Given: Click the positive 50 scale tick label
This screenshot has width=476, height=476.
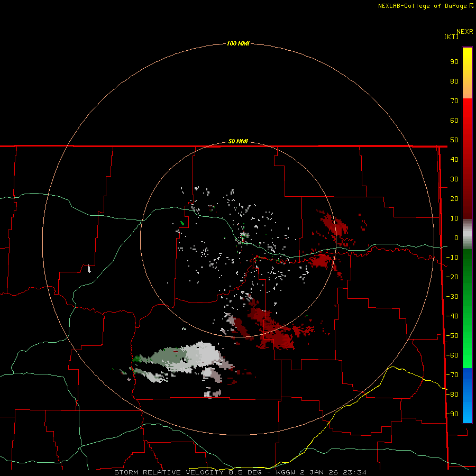Looking at the screenshot, I should [454, 140].
